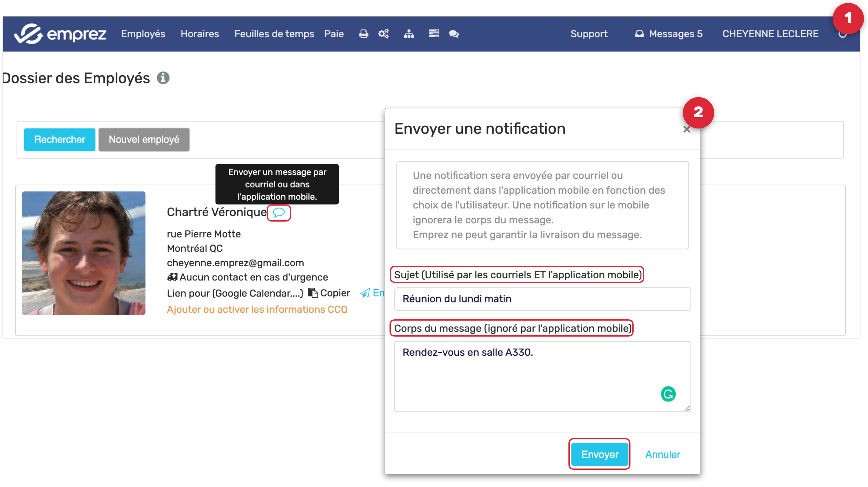Click the Grammarly icon in message body
This screenshot has height=487, width=868.
668,394
